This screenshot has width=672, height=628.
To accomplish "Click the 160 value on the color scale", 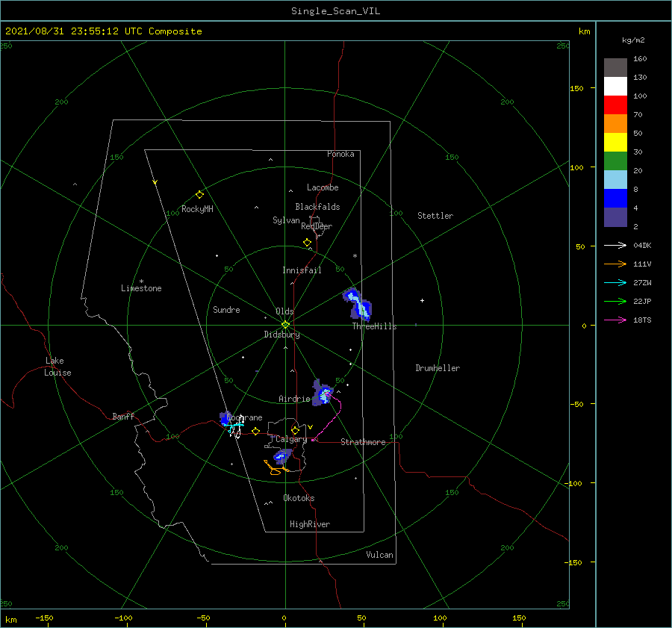I will click(640, 59).
